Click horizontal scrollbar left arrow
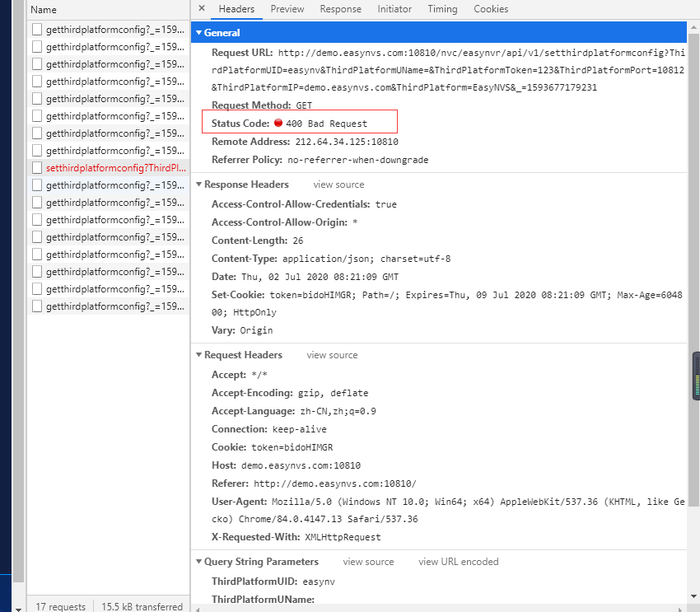Image resolution: width=700 pixels, height=612 pixels. [x=198, y=609]
